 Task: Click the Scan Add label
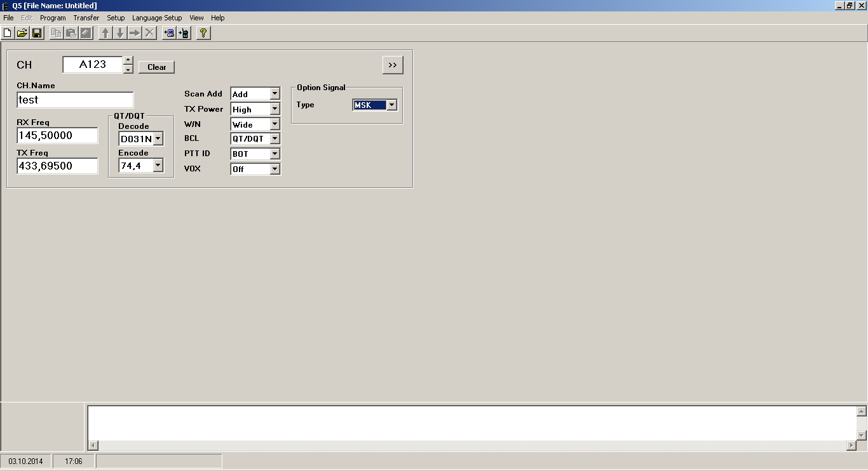point(203,94)
